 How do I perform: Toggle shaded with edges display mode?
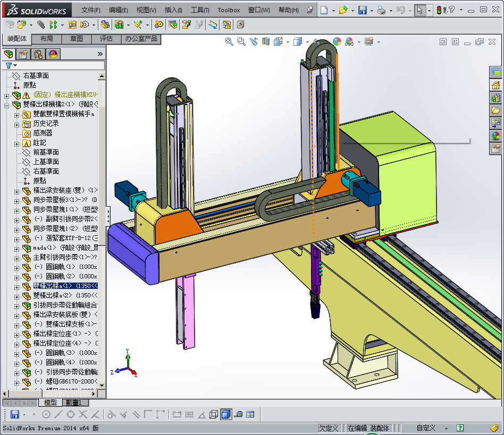[226, 414]
